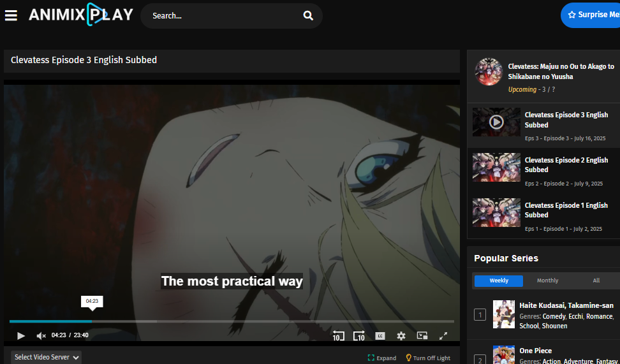The width and height of the screenshot is (620, 364).
Task: Click the page title Clevatess Episode 3 English Subbed
Action: point(84,60)
